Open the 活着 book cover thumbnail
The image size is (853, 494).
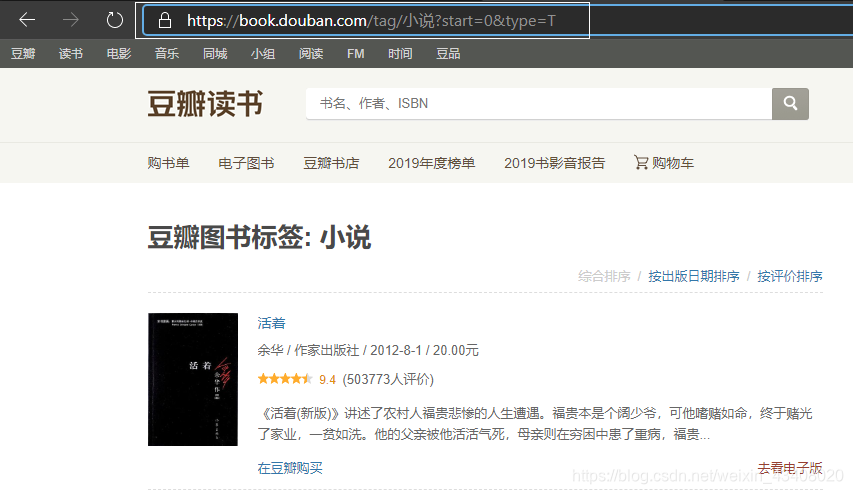click(x=193, y=379)
